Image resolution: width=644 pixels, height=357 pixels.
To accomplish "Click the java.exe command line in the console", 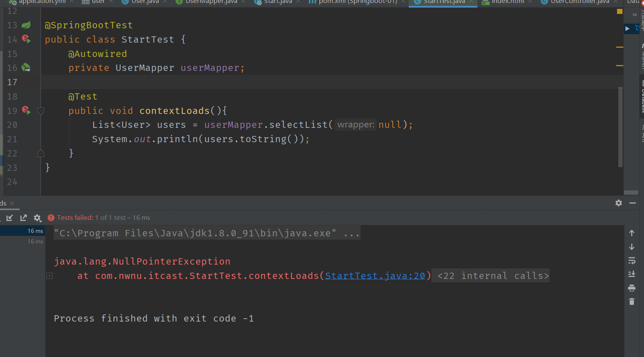I will [207, 233].
